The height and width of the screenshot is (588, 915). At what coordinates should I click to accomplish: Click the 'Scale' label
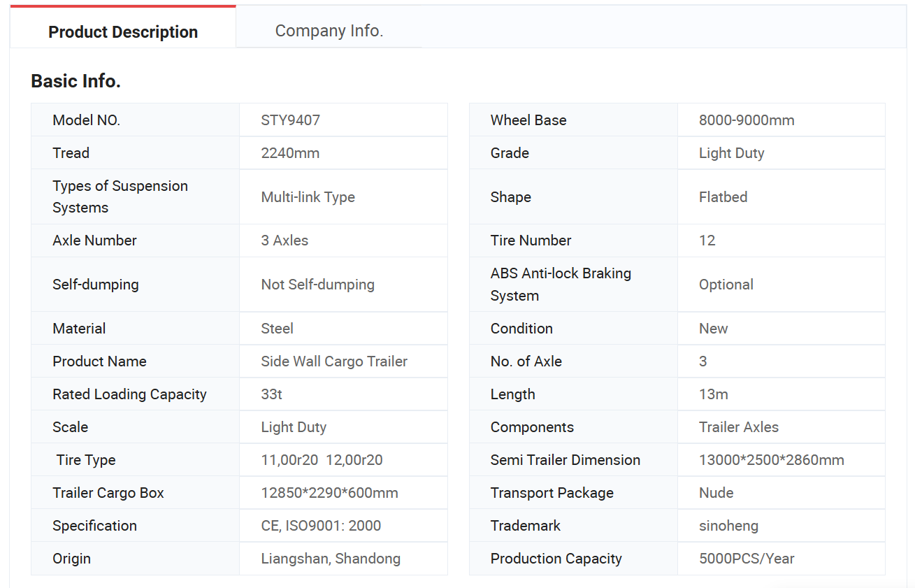(x=71, y=427)
